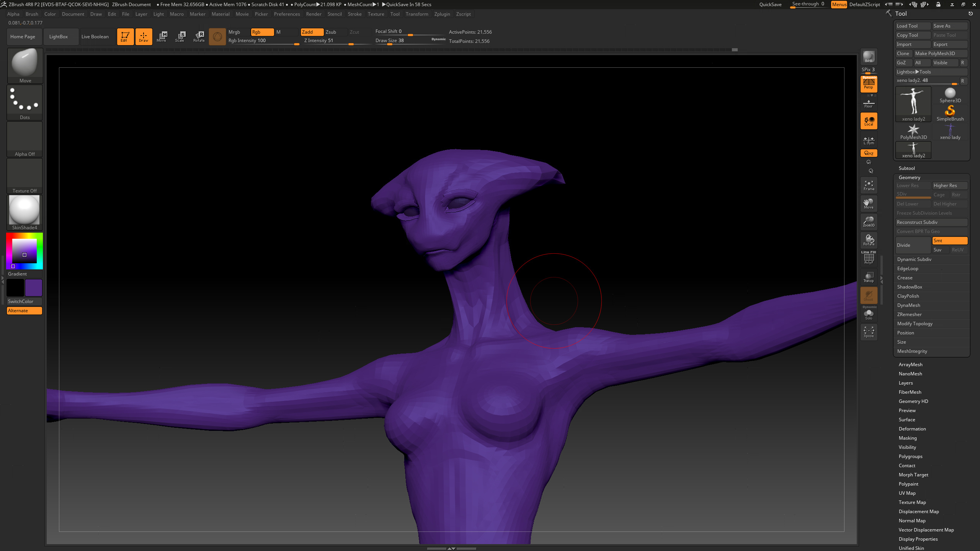Select the Zoom3D navigation icon
This screenshot has height=551, width=980.
pyautogui.click(x=869, y=222)
